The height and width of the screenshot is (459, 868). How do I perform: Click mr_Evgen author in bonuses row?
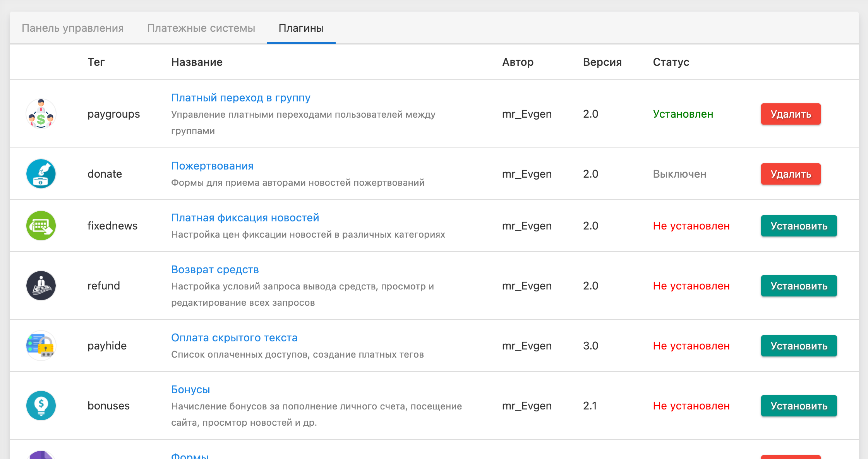(527, 406)
